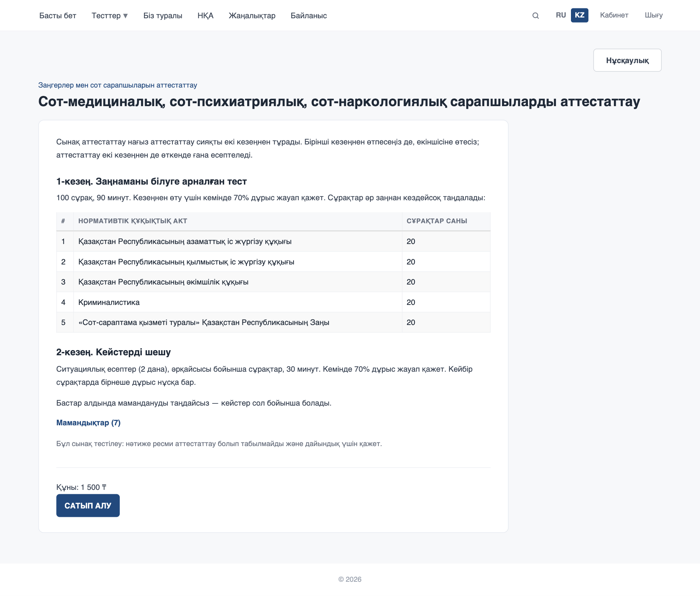Select the Криминалистика table row

273,302
